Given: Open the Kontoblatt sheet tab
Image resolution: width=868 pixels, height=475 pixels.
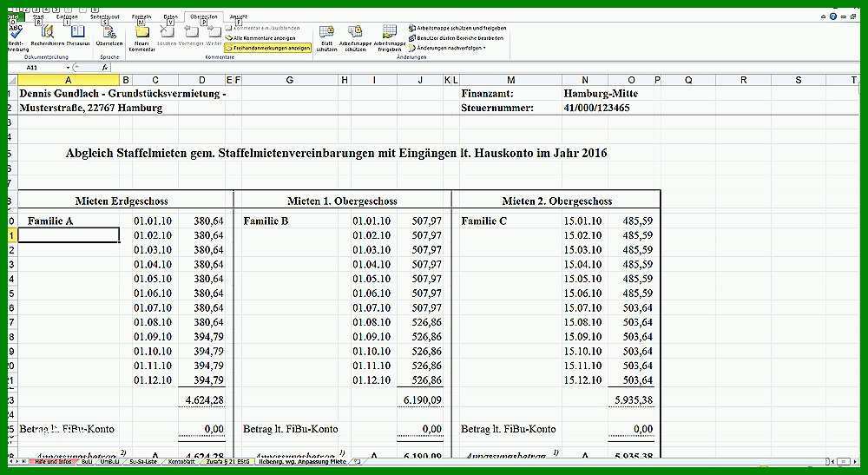Looking at the screenshot, I should click(x=181, y=461).
